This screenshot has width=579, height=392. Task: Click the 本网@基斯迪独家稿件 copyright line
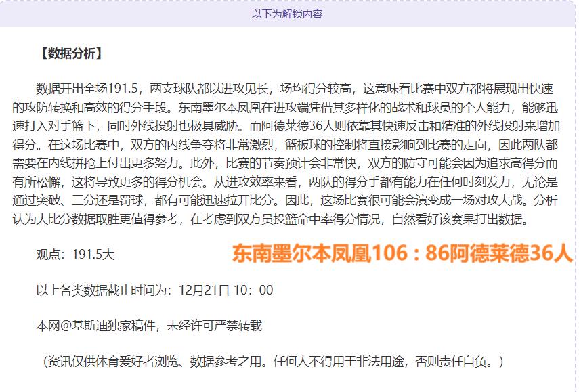coord(149,326)
